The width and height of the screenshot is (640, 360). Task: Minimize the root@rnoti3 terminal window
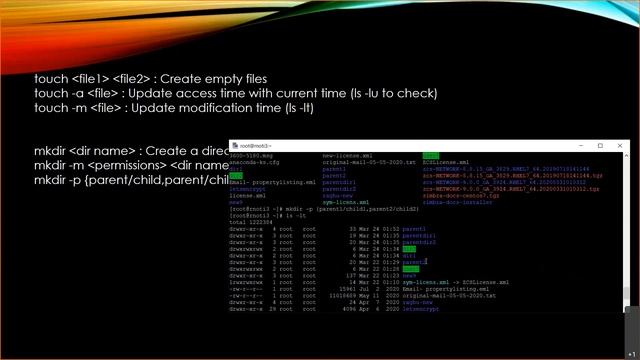(581, 145)
